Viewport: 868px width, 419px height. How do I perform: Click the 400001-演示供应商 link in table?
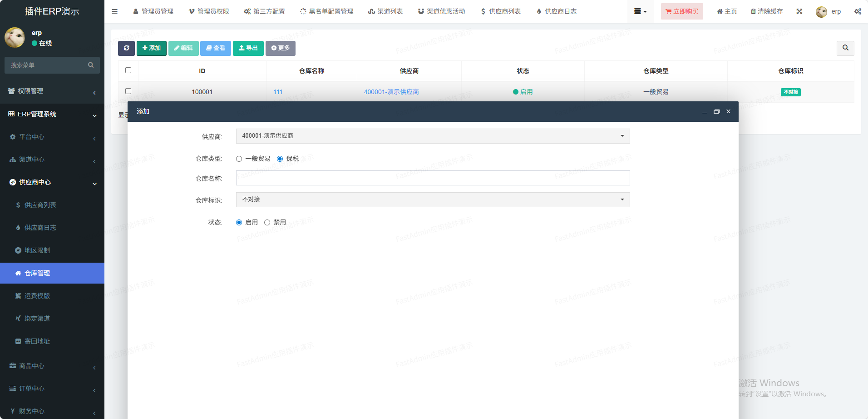click(x=391, y=92)
